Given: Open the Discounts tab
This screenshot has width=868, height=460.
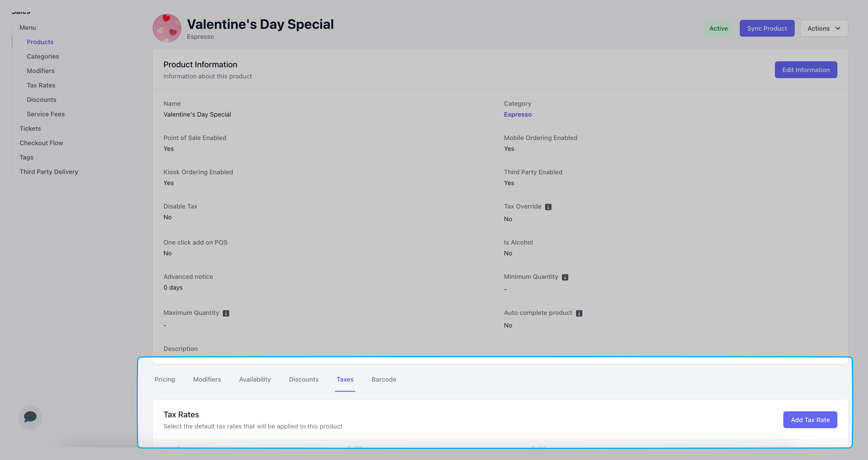Looking at the screenshot, I should pyautogui.click(x=303, y=379).
